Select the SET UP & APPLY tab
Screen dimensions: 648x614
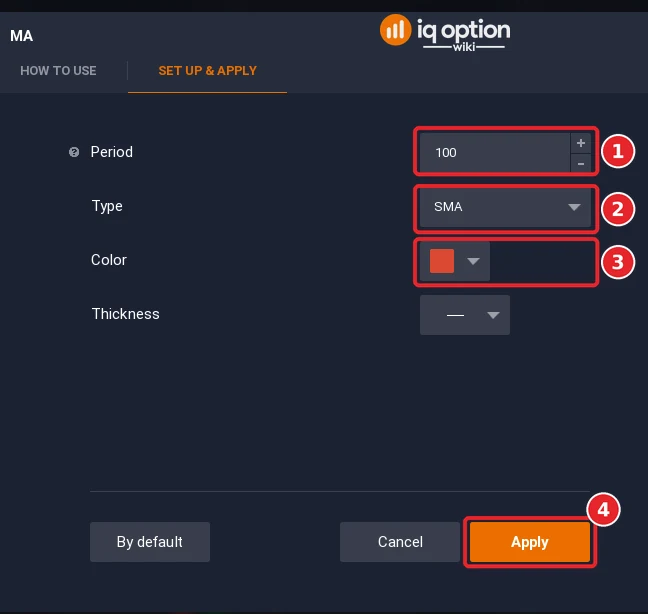(x=207, y=71)
